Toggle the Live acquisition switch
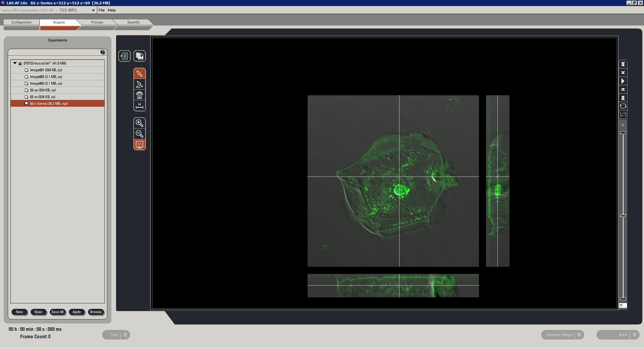This screenshot has height=349, width=644. [x=125, y=335]
